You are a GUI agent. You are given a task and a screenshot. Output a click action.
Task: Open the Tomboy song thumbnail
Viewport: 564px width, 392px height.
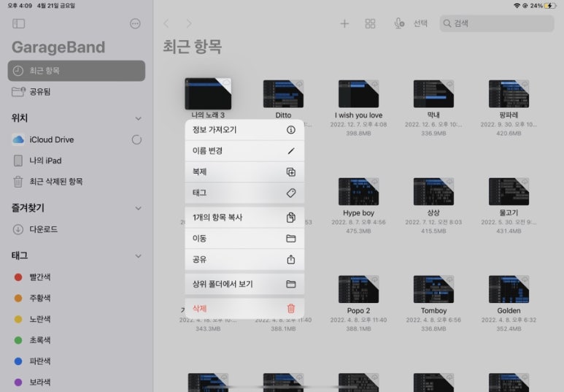tap(434, 289)
